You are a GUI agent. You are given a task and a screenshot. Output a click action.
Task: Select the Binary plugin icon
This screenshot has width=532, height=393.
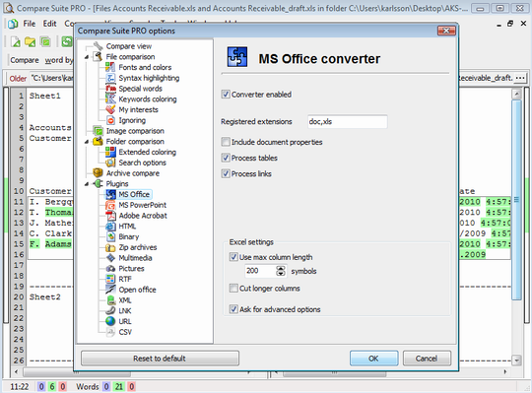[x=110, y=236]
